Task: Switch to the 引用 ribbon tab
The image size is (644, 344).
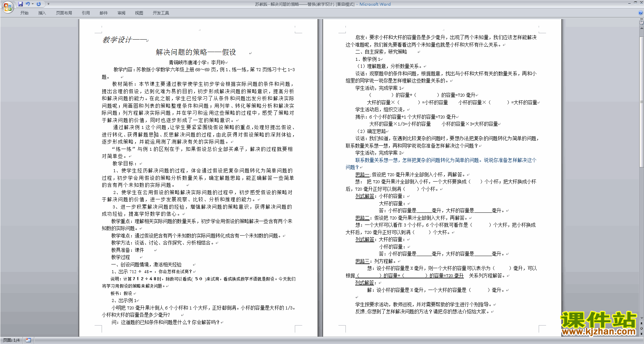Action: 86,13
